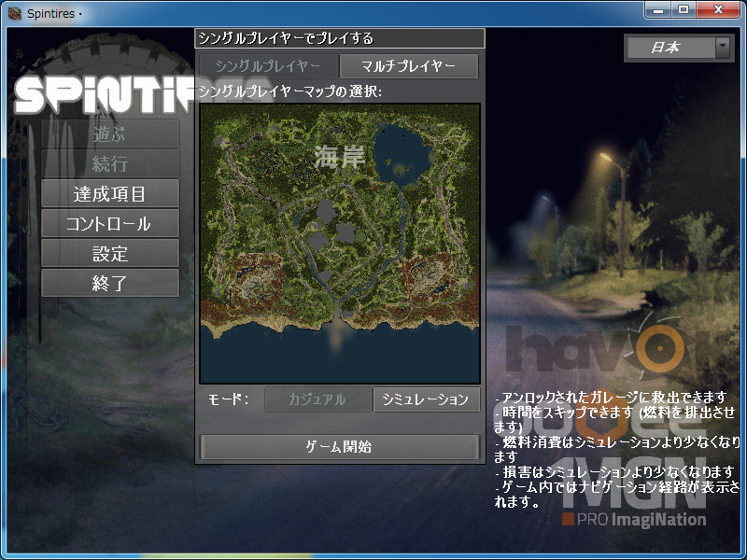Open コントロール controls menu
Viewport: 747px width, 560px height.
pyautogui.click(x=110, y=224)
